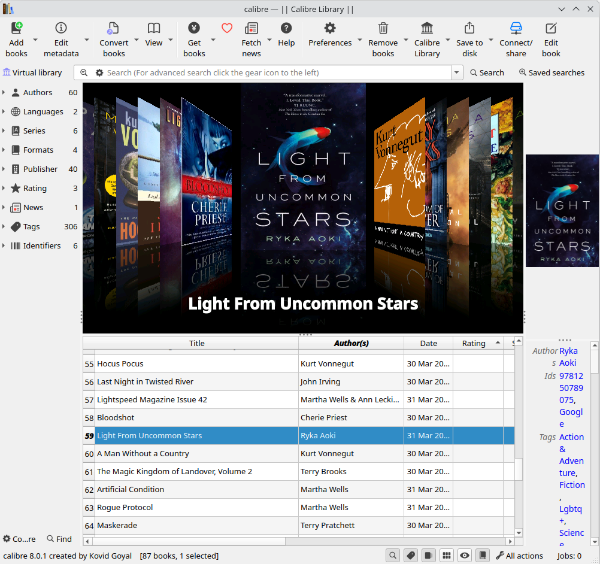This screenshot has height=564, width=600.
Task: Click the red heart donate icon
Action: point(226,28)
